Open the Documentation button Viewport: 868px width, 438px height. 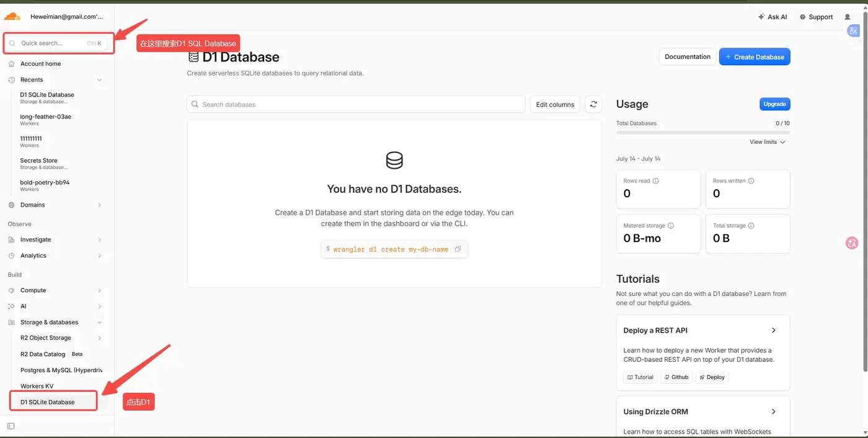pos(688,56)
